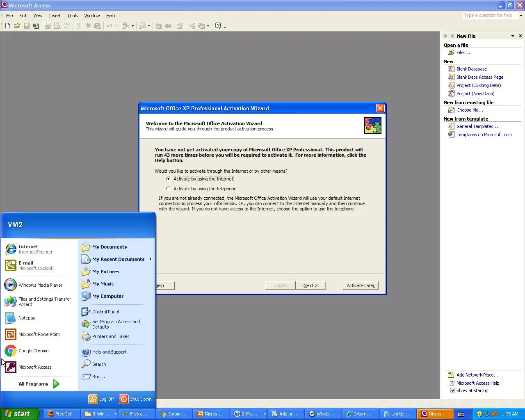Open the Tools menu
525x420 pixels.
(x=73, y=16)
